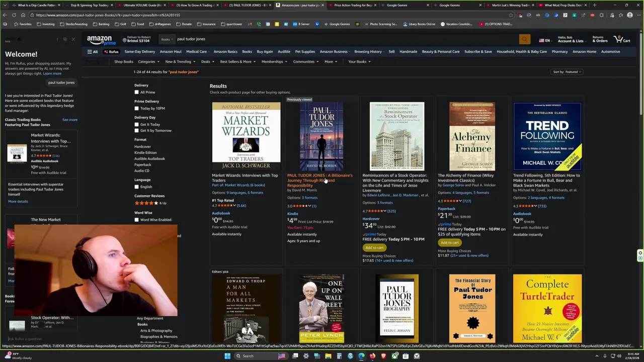Open the Pet Supplies nav link

pyautogui.click(x=305, y=52)
